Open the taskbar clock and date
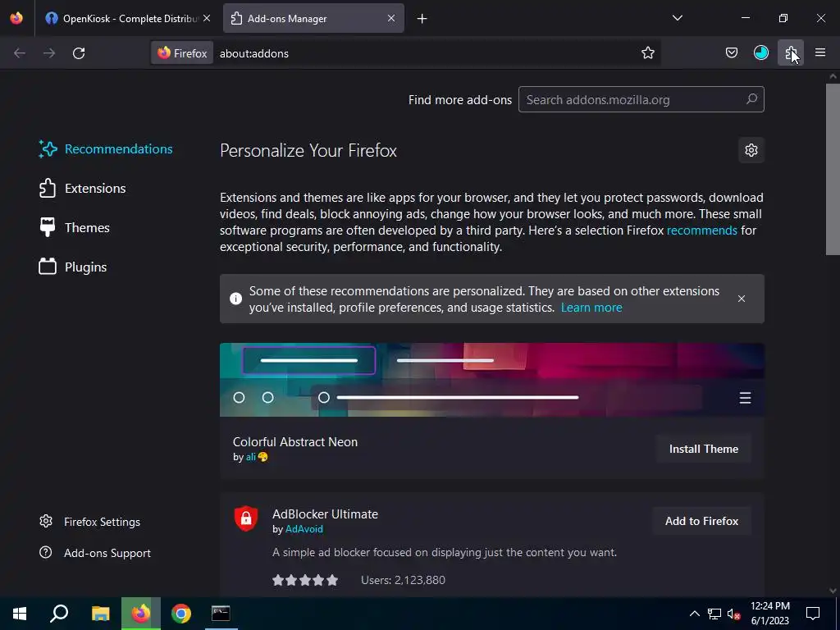This screenshot has width=840, height=630. [769, 614]
